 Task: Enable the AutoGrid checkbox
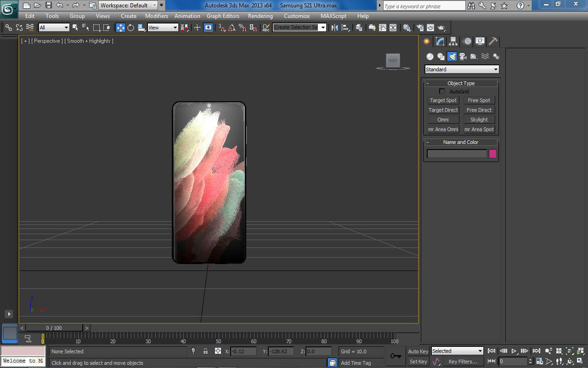click(x=442, y=92)
